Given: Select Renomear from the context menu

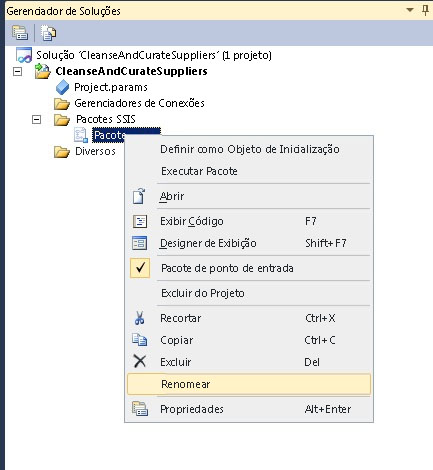Looking at the screenshot, I should coord(249,384).
